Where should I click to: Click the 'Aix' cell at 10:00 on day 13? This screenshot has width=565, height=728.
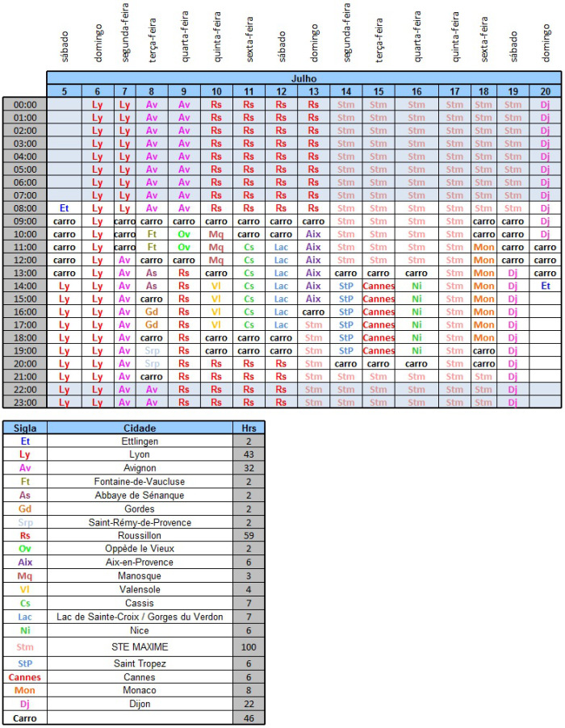pos(313,234)
